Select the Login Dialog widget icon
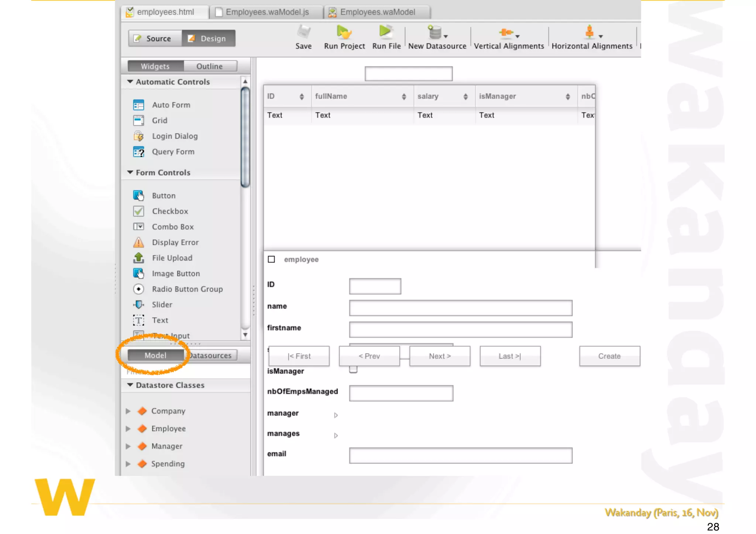 click(138, 136)
